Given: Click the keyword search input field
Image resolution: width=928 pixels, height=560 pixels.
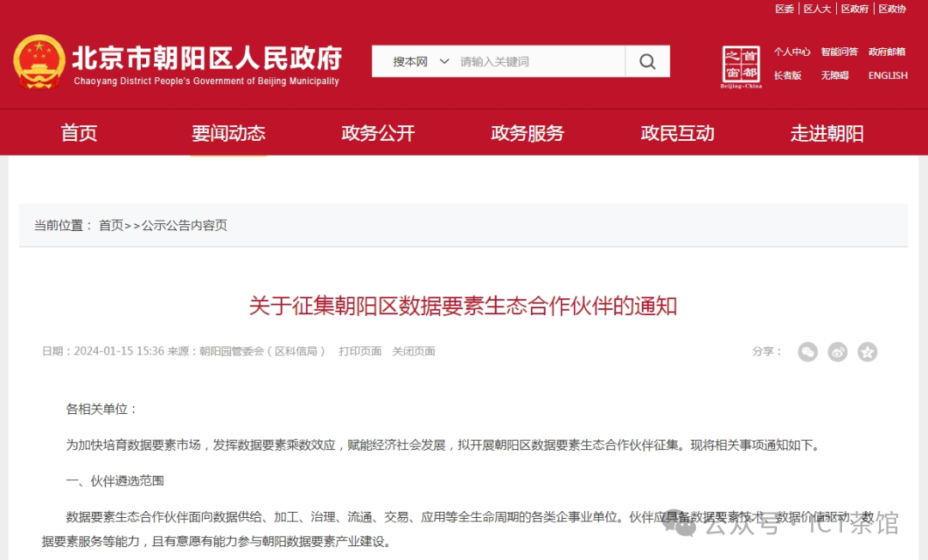Looking at the screenshot, I should coord(540,62).
